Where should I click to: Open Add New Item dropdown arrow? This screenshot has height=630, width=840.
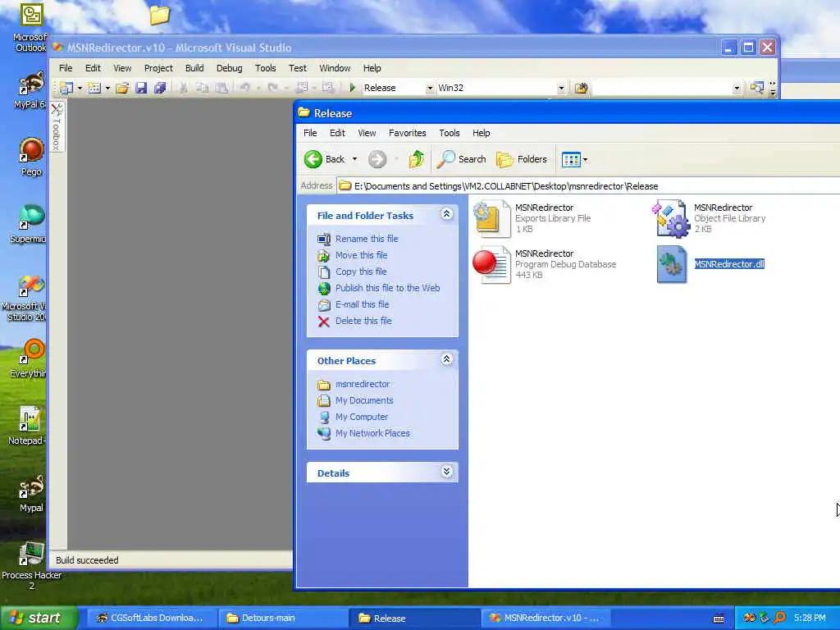[x=107, y=88]
